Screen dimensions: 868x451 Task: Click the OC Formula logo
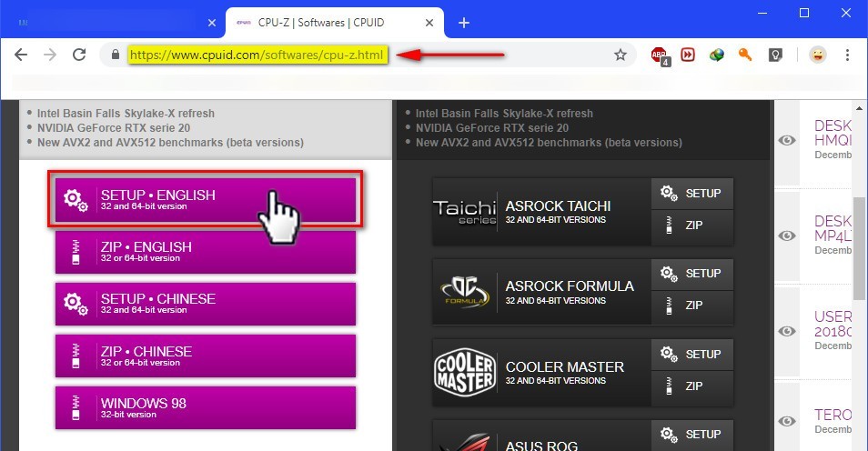[464, 292]
